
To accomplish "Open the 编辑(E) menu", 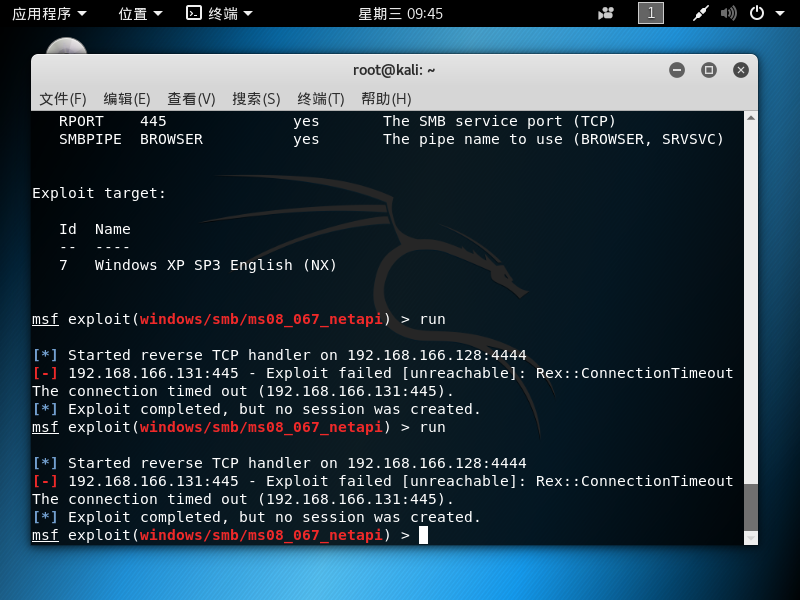I will [x=127, y=98].
